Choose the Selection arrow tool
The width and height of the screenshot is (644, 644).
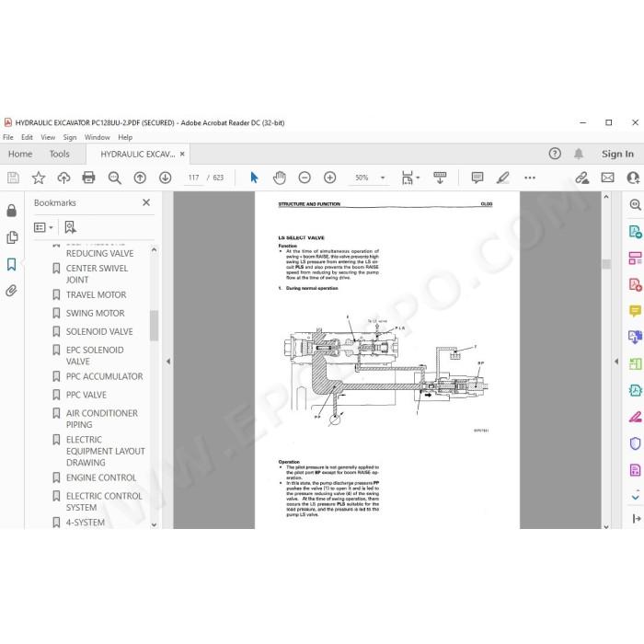(254, 178)
